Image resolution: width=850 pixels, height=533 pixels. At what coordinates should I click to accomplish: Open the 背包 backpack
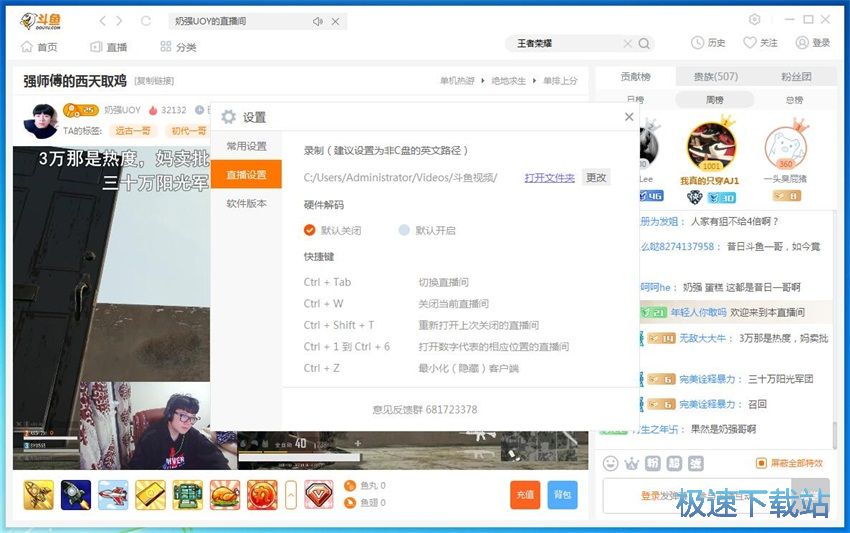pyautogui.click(x=562, y=495)
